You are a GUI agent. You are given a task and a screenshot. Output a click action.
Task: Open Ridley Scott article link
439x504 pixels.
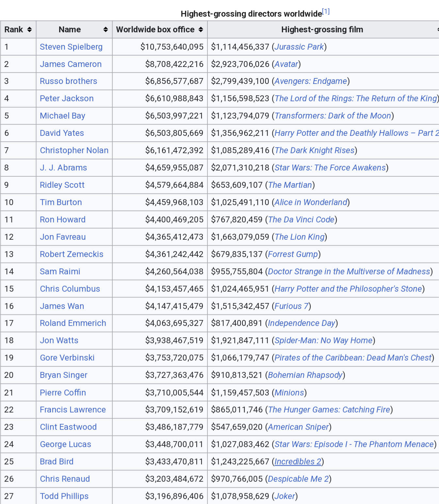click(62, 185)
